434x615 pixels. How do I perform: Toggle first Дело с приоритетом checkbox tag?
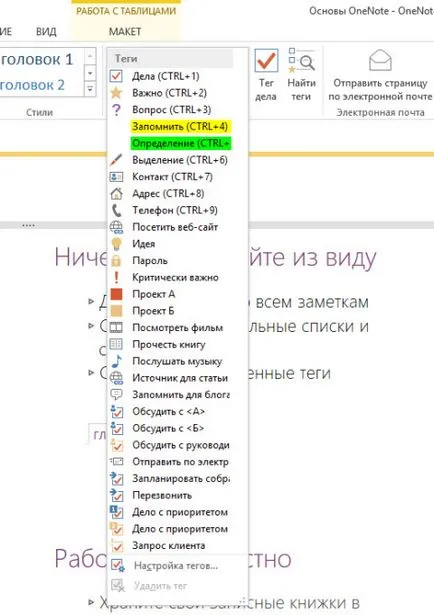[x=117, y=512]
